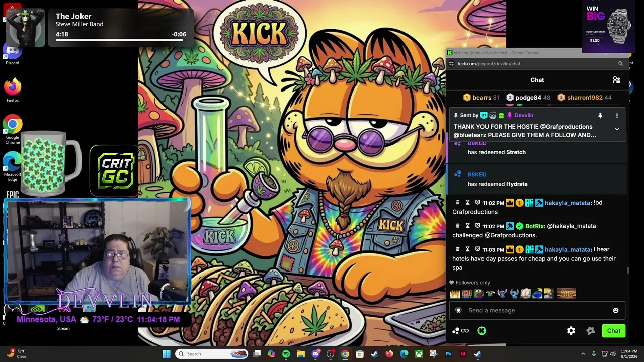The image size is (644, 362).
Task: Open File Explorer from the taskbar
Action: tap(300, 354)
